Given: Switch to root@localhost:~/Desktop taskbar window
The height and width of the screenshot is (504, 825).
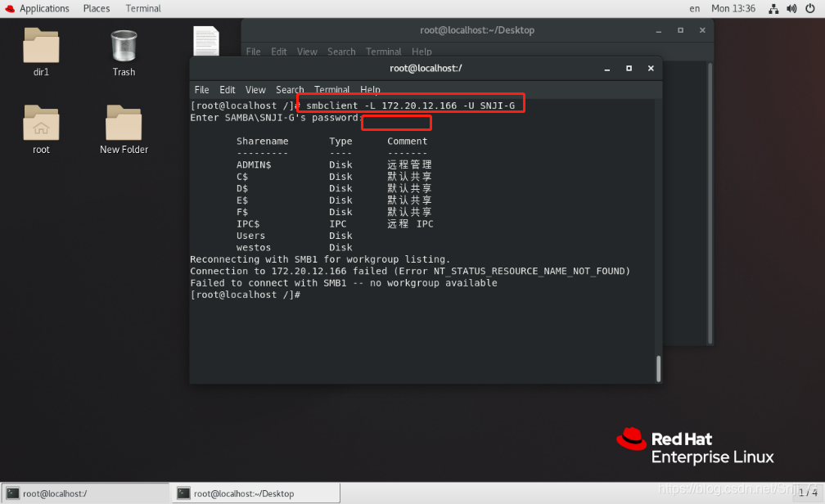Looking at the screenshot, I should [x=255, y=493].
